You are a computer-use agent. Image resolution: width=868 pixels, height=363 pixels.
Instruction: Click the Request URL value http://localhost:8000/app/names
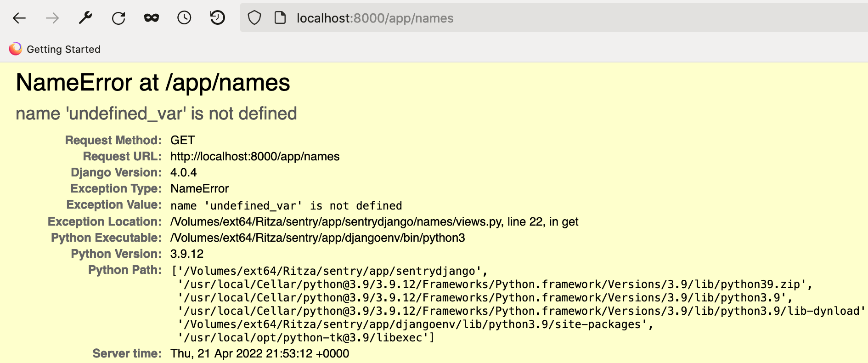[255, 157]
